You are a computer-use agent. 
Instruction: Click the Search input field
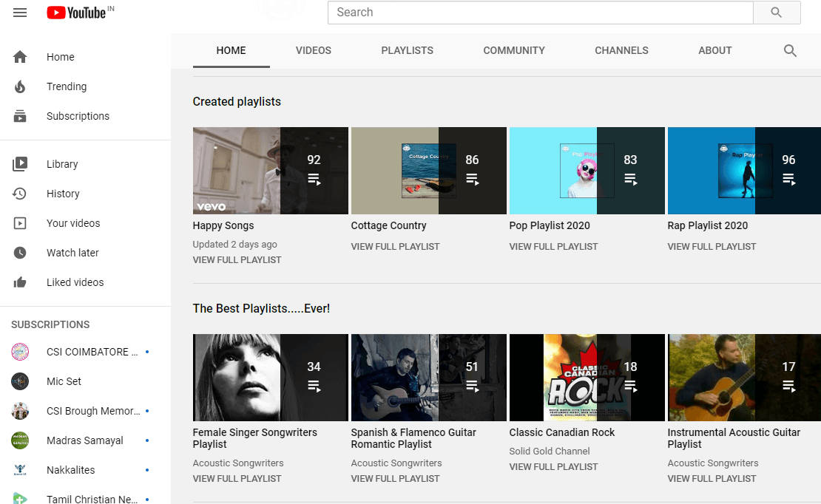click(x=540, y=13)
